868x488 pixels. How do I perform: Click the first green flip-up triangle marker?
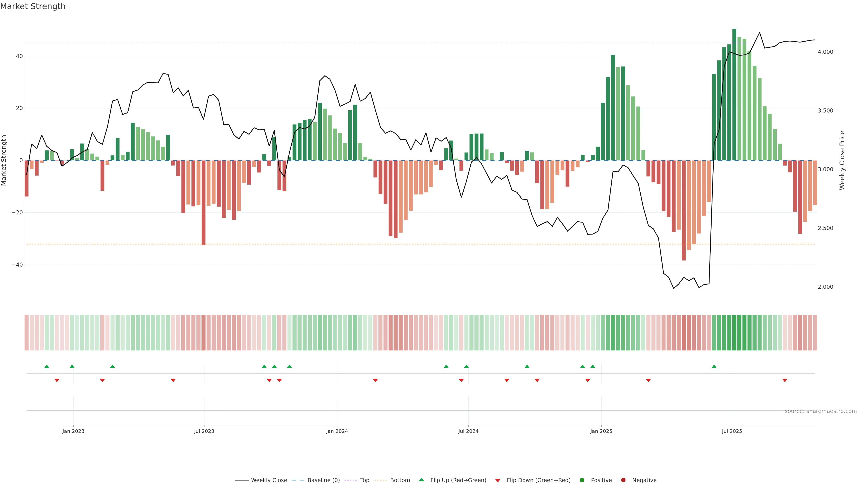tap(47, 366)
